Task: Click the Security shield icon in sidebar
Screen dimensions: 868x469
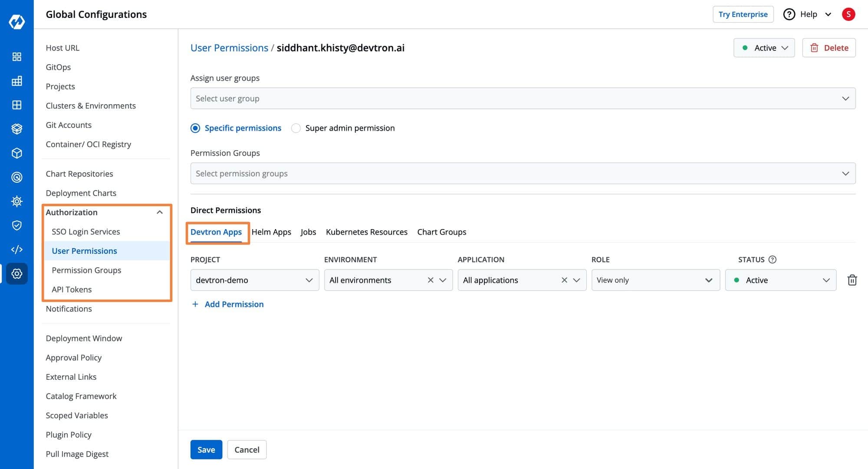Action: click(x=16, y=225)
